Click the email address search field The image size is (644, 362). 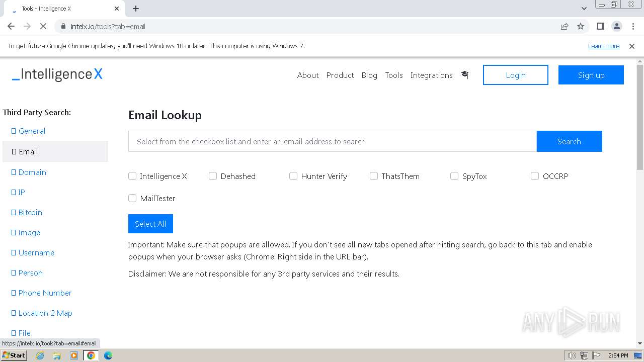[x=333, y=141]
